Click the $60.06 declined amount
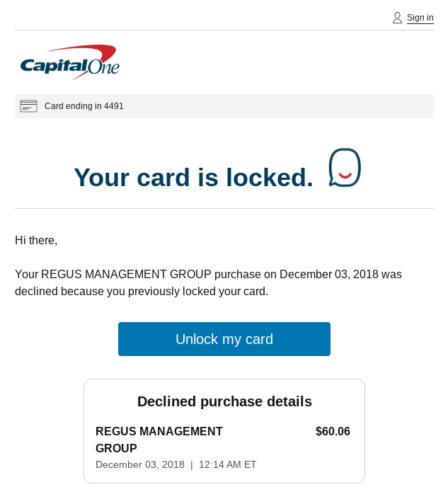 [333, 431]
